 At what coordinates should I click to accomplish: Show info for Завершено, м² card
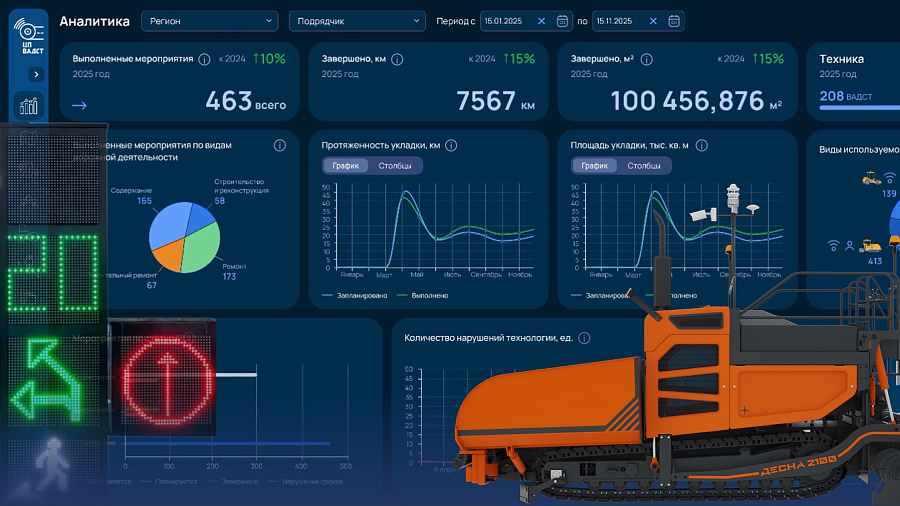coord(646,59)
